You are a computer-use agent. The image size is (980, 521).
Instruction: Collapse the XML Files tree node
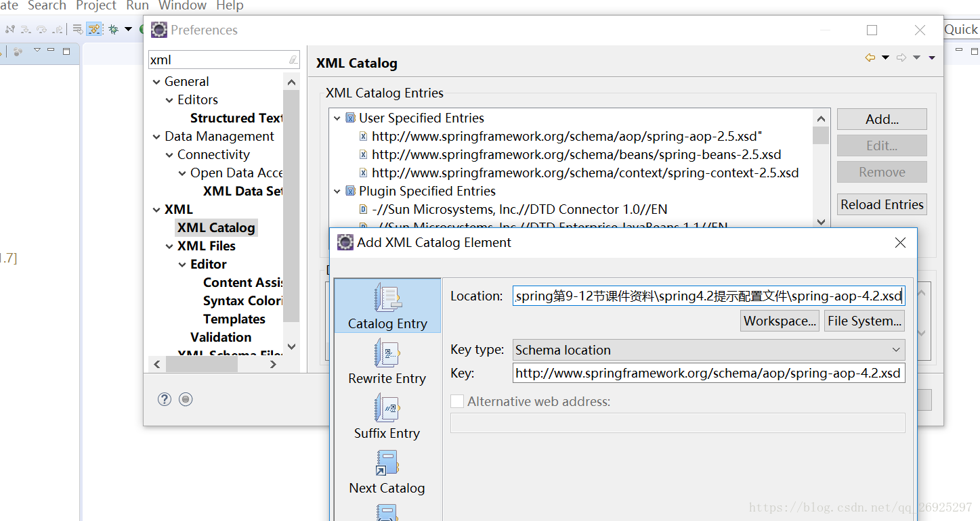point(169,246)
